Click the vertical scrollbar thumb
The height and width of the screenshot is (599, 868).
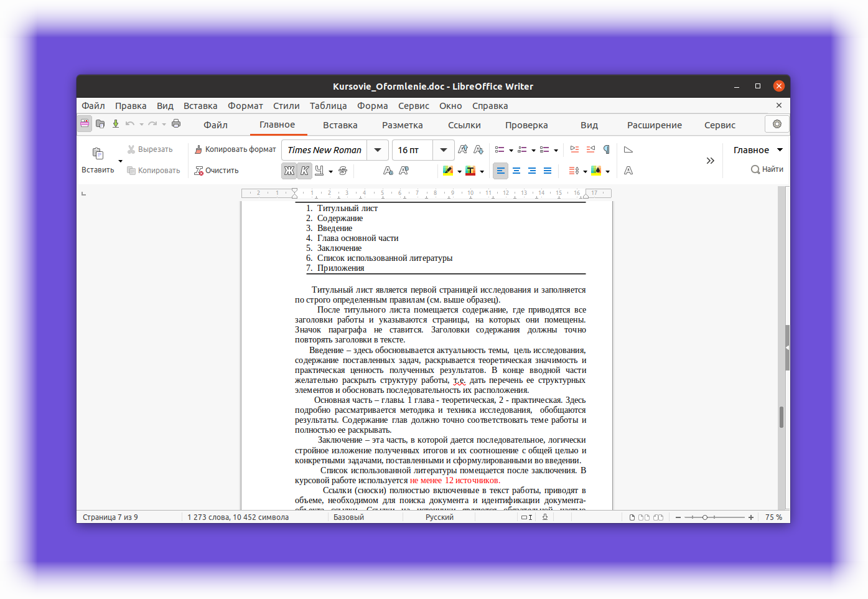(x=782, y=417)
